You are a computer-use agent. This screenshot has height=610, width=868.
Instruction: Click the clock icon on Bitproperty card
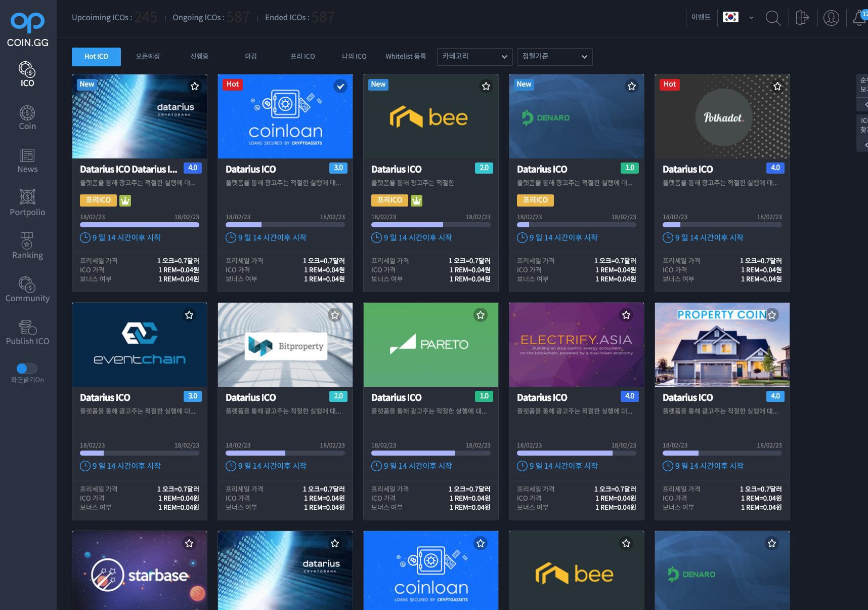[231, 466]
